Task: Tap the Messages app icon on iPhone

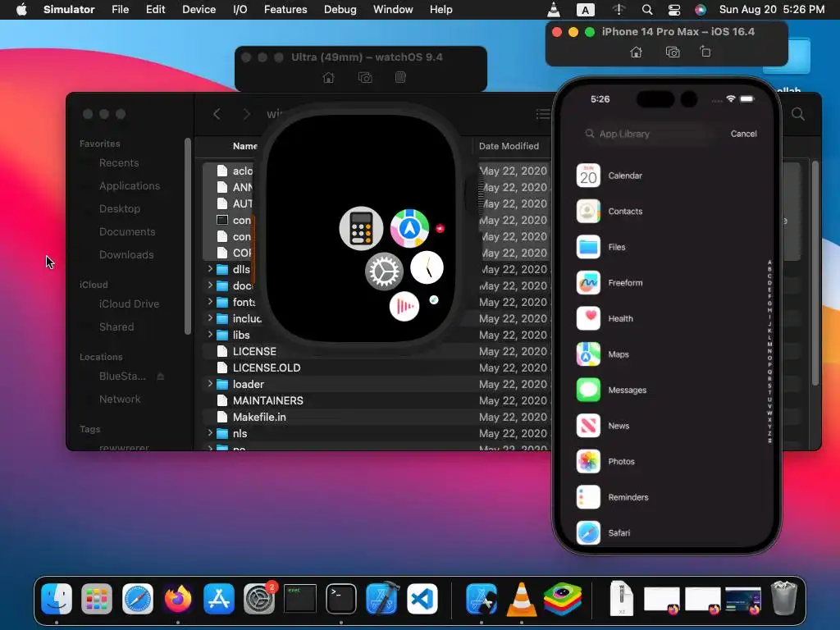Action: (588, 390)
